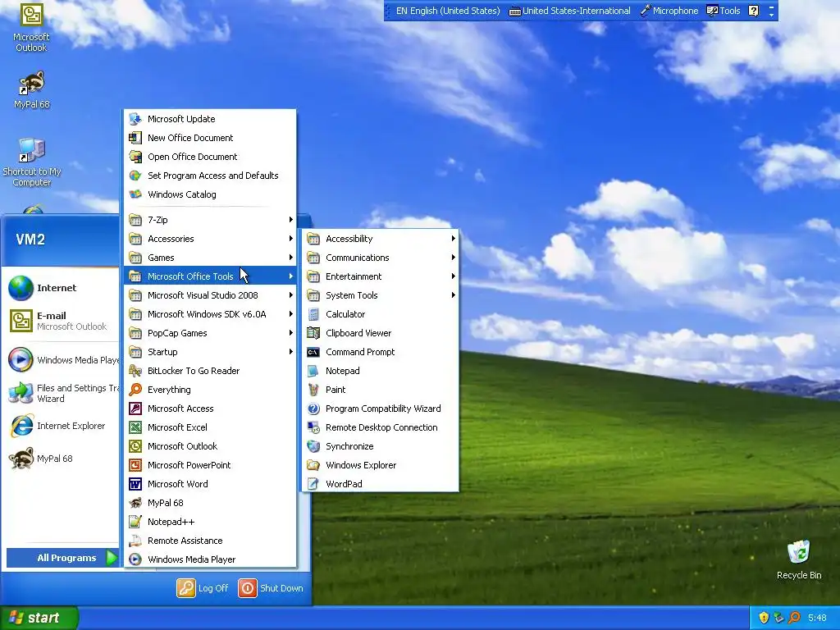Image resolution: width=840 pixels, height=630 pixels.
Task: Start Paint from Accessories
Action: click(x=380, y=390)
